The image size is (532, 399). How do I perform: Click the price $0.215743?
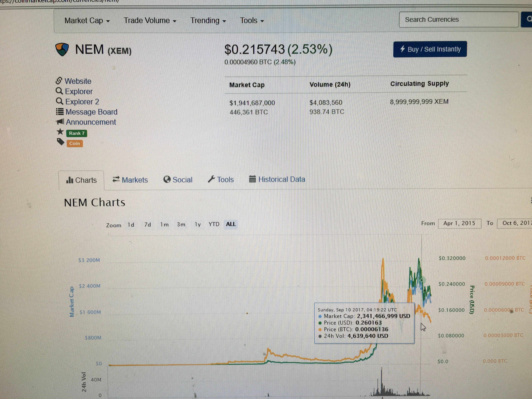point(255,49)
